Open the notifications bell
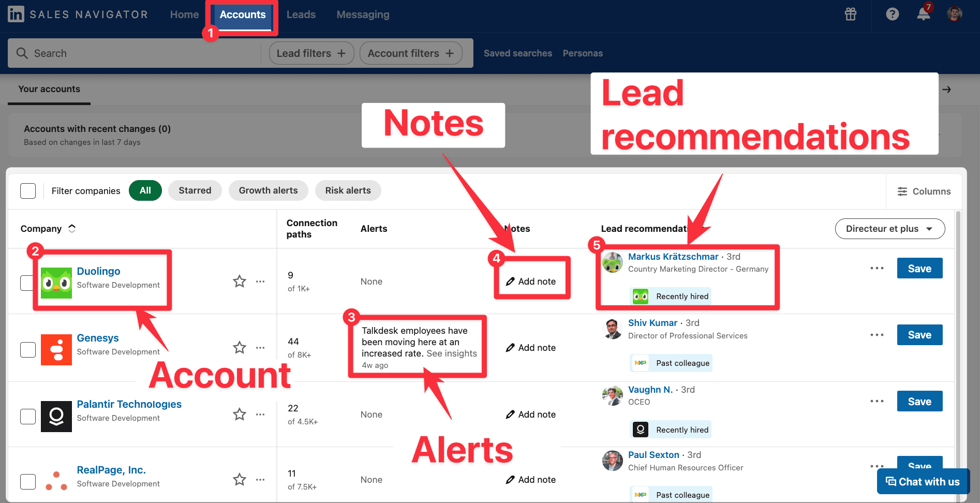Screen dimensions: 980x503 tap(924, 14)
